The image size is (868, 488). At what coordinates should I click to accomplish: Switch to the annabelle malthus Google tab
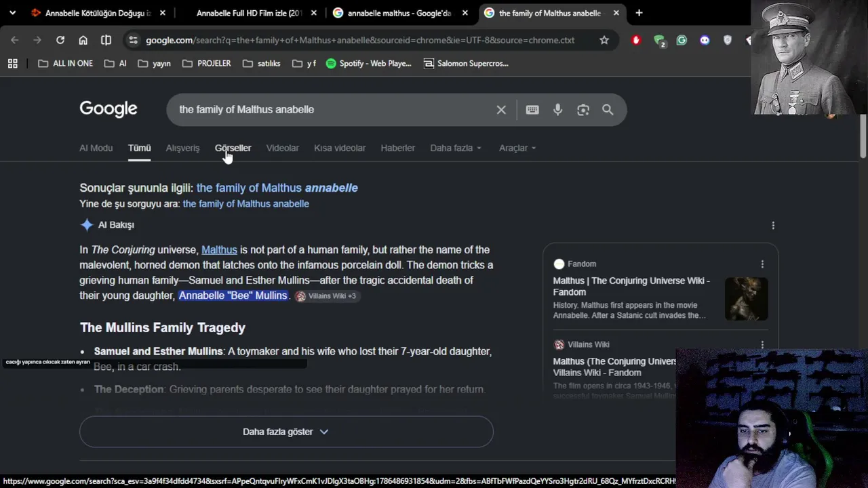tap(400, 13)
